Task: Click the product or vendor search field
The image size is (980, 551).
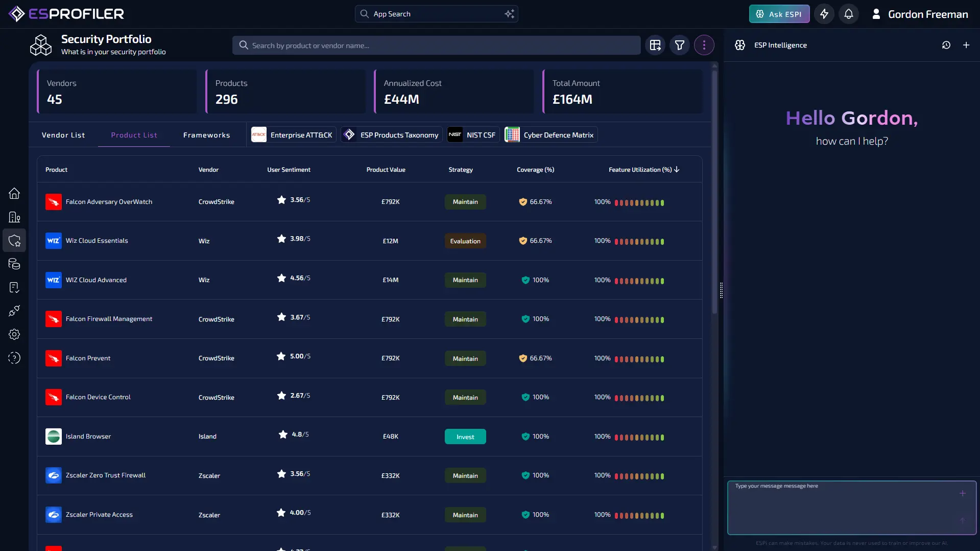Action: (437, 45)
